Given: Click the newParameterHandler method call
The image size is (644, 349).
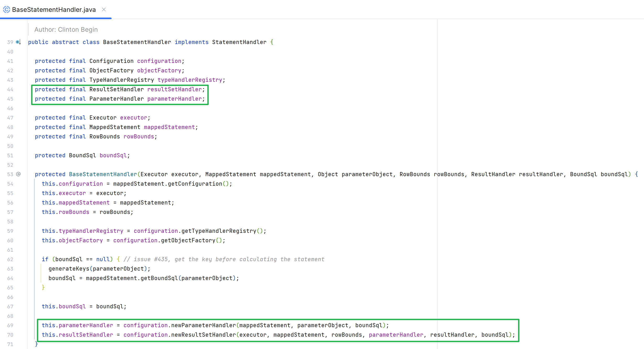Looking at the screenshot, I should tap(203, 325).
